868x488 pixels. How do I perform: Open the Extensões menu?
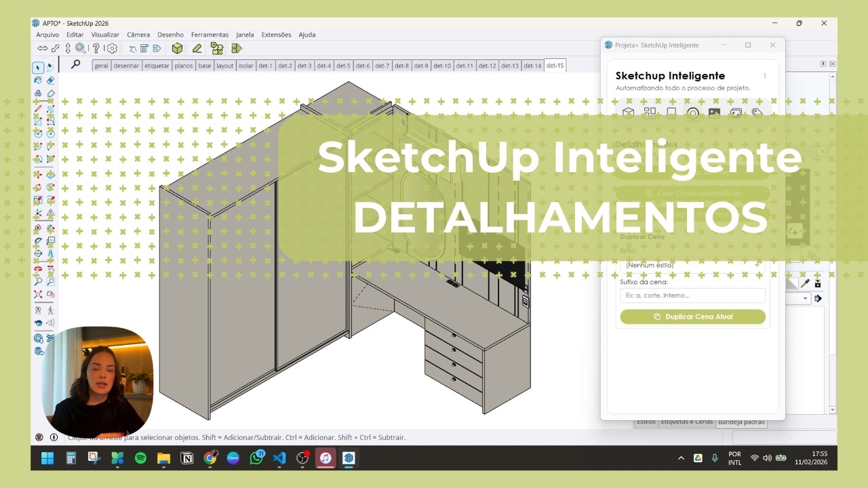click(276, 35)
